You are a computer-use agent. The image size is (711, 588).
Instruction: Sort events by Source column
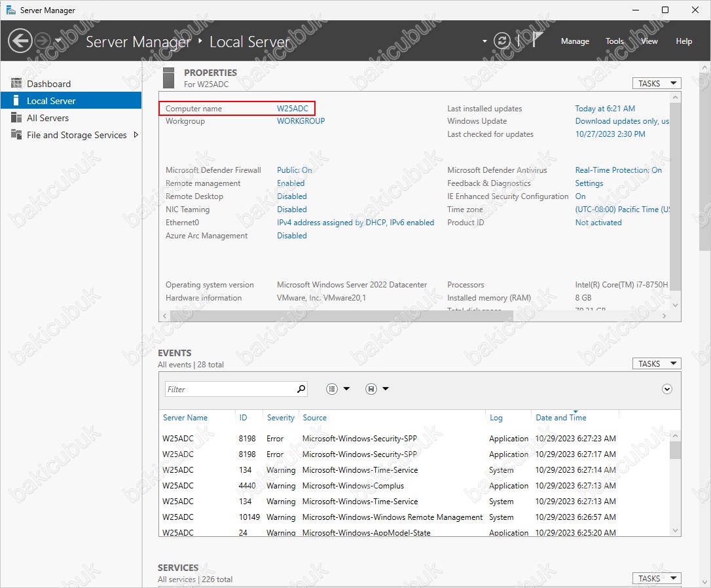point(314,418)
